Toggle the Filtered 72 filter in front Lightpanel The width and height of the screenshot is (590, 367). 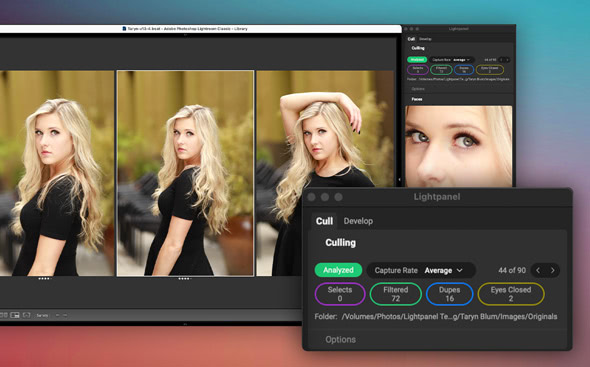pos(395,294)
